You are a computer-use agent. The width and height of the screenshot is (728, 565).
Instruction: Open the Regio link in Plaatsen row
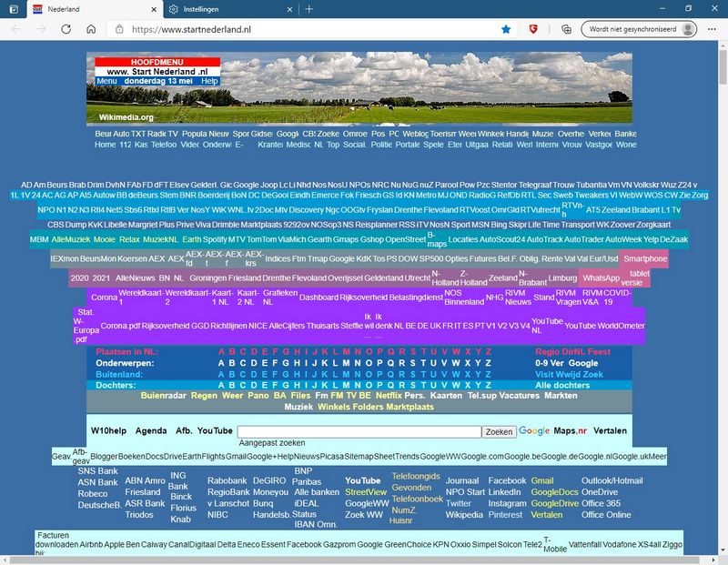pyautogui.click(x=548, y=352)
